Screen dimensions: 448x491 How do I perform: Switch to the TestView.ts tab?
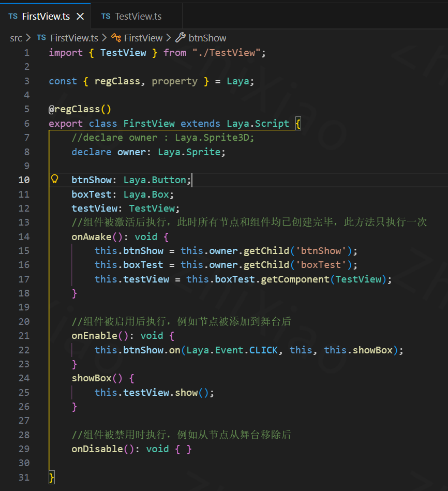click(138, 17)
